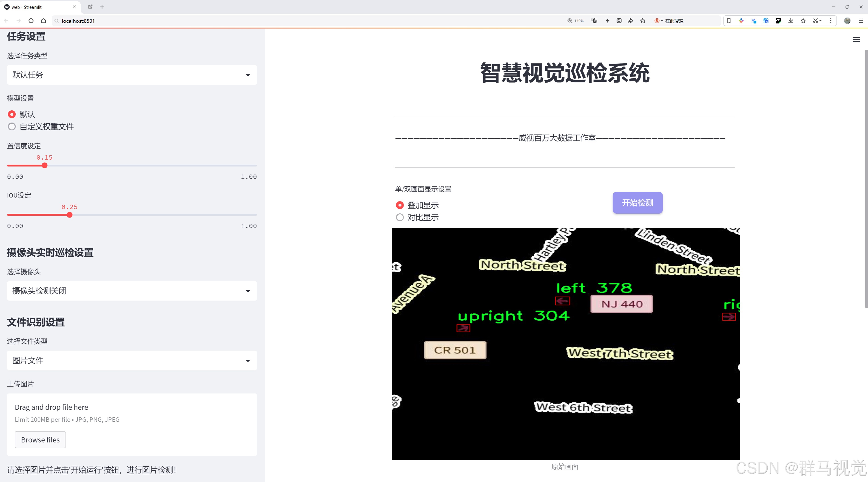Click the translate page icon

(594, 21)
